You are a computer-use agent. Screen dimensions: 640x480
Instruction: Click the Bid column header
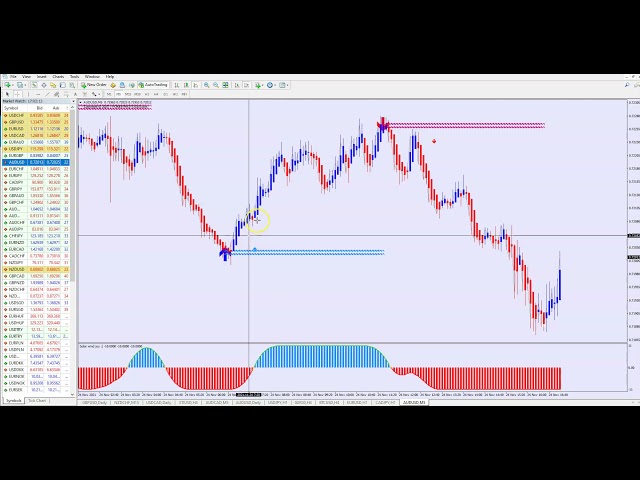point(40,108)
